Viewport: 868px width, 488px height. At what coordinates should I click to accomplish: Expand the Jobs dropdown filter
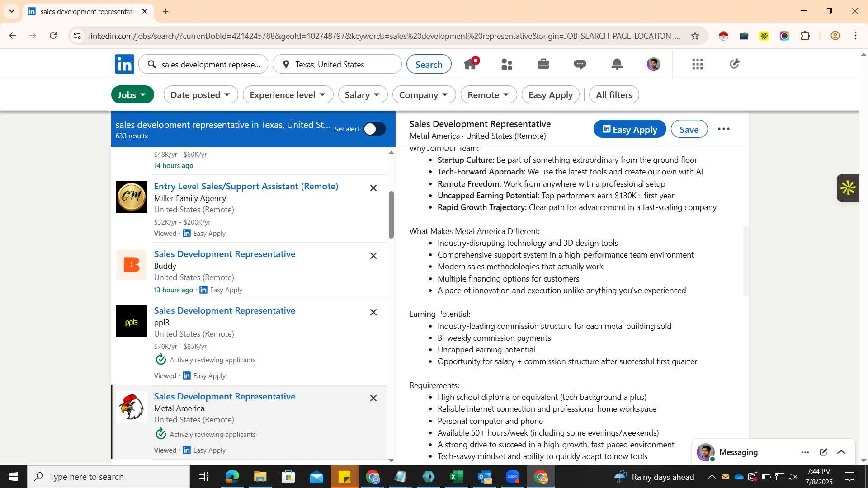(x=132, y=95)
